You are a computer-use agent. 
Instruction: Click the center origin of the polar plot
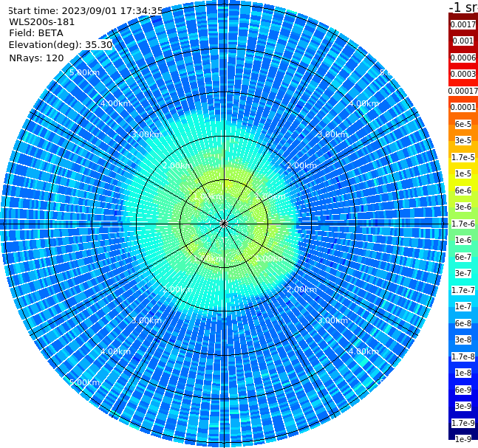tap(224, 224)
